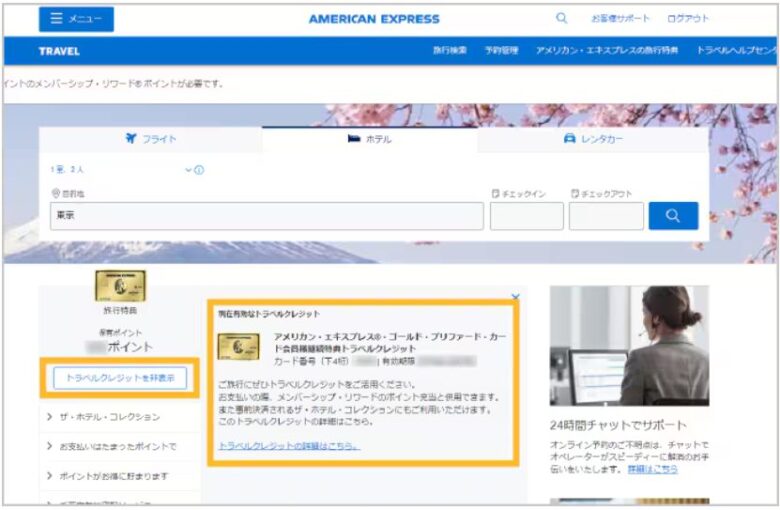Viewport: 780px width, 510px height.
Task: Click the airplane icon on flight tab
Action: point(131,138)
